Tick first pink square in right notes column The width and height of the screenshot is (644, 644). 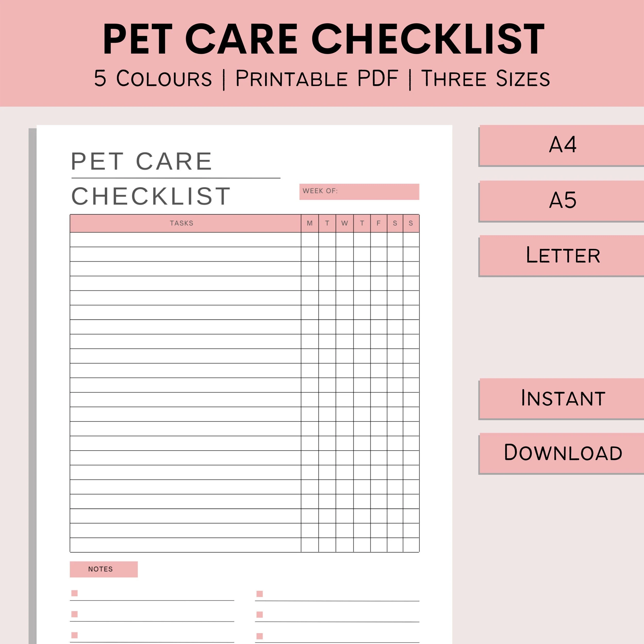click(x=260, y=594)
